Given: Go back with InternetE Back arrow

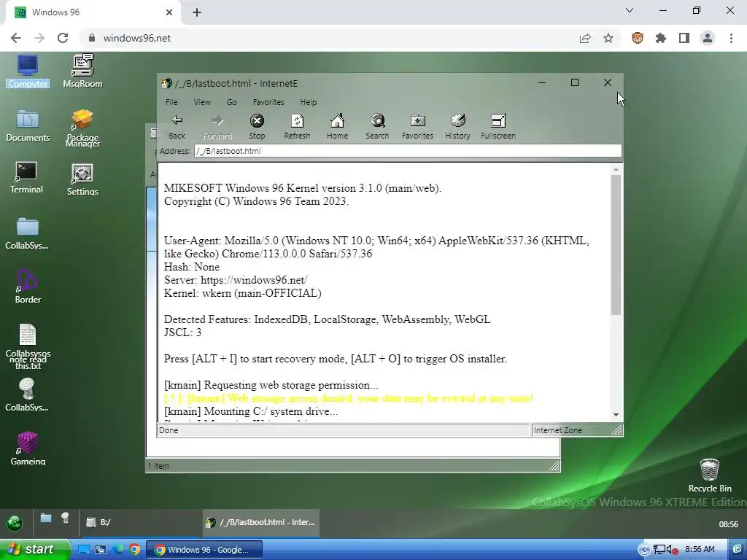Looking at the screenshot, I should 177,127.
